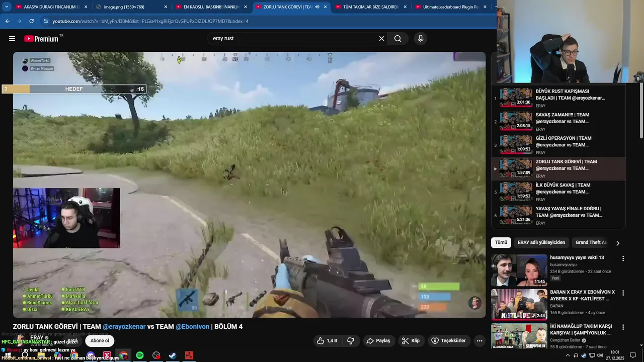The height and width of the screenshot is (362, 644).
Task: Open Chrome from the taskbar
Action: point(124,355)
